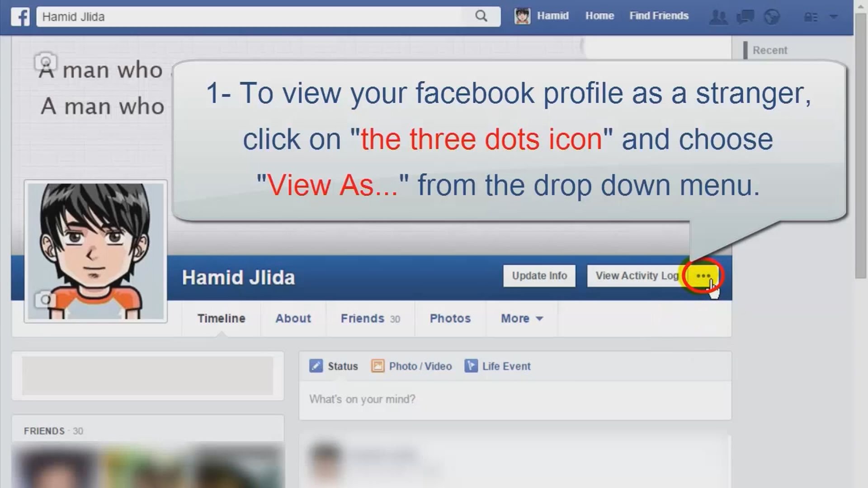Switch to the Timeline tab
Screen dimensions: 868x488
click(x=221, y=319)
